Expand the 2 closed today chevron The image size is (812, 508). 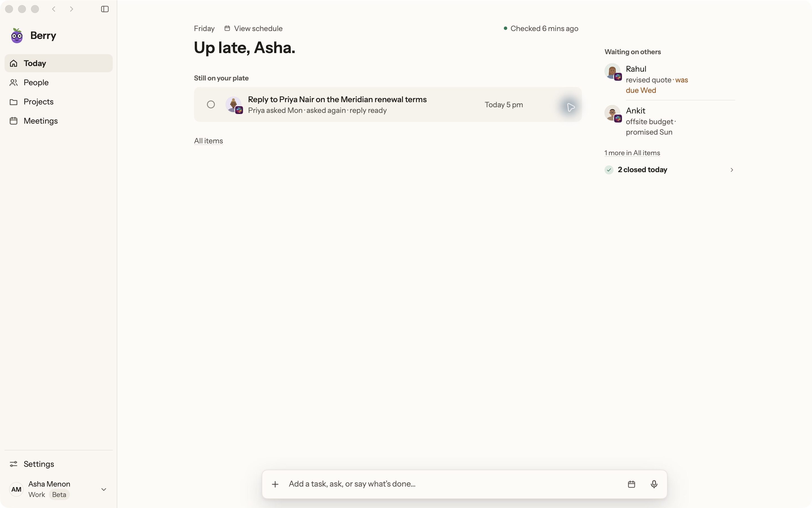coord(732,170)
